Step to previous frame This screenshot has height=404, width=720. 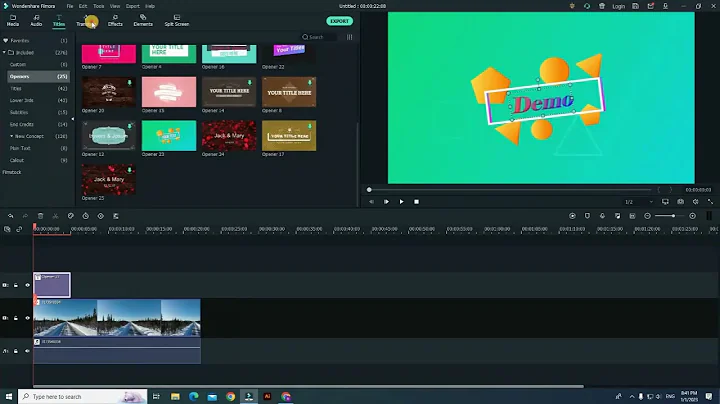(371, 202)
